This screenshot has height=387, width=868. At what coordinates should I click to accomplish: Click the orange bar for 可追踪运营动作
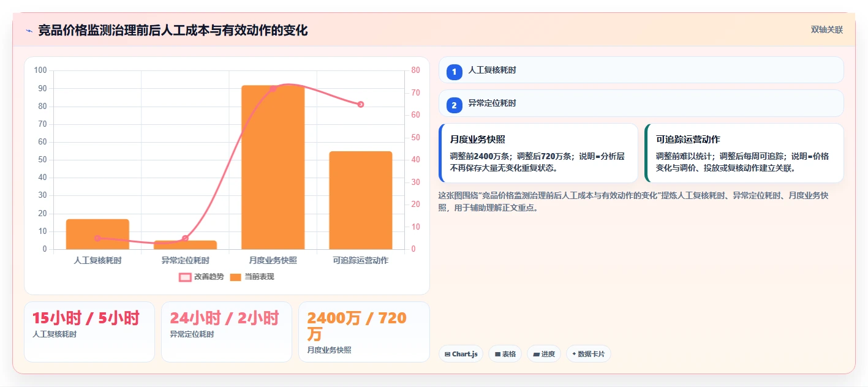361,200
